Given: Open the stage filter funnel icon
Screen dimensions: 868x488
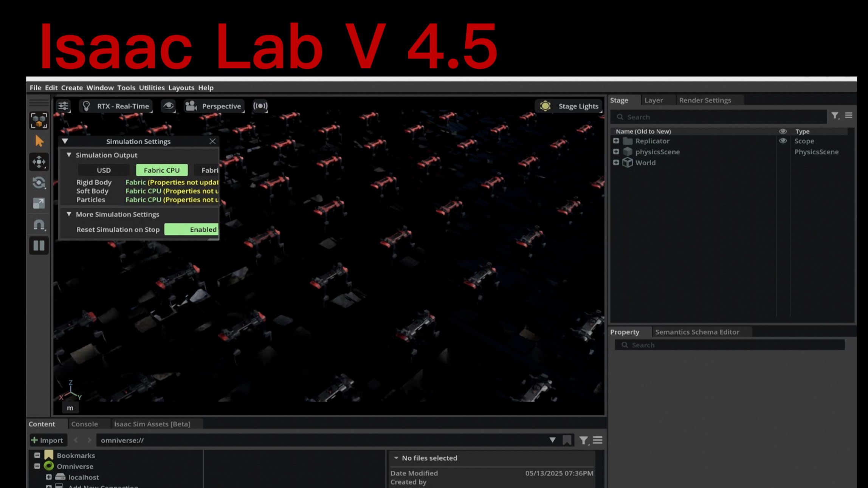Looking at the screenshot, I should (835, 116).
